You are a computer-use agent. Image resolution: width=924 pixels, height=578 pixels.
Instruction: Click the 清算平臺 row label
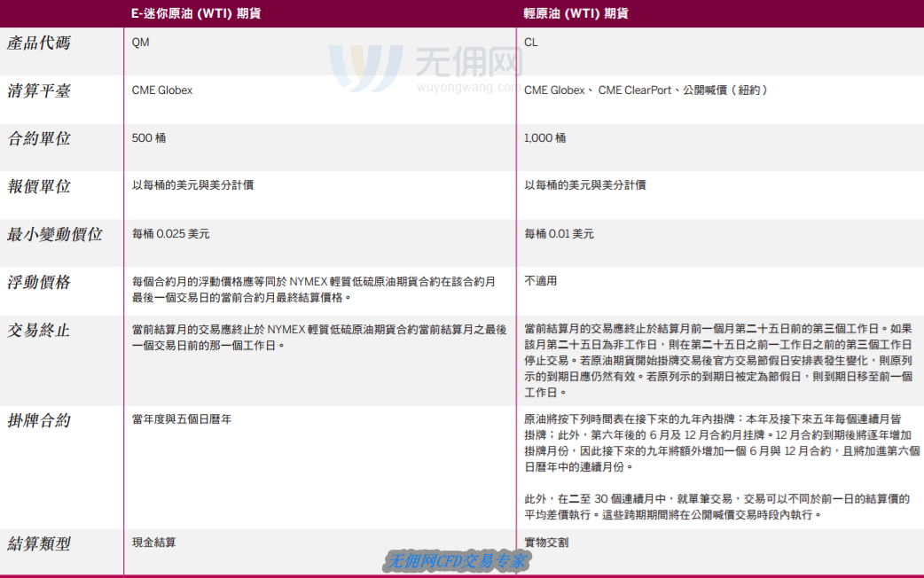[38, 90]
